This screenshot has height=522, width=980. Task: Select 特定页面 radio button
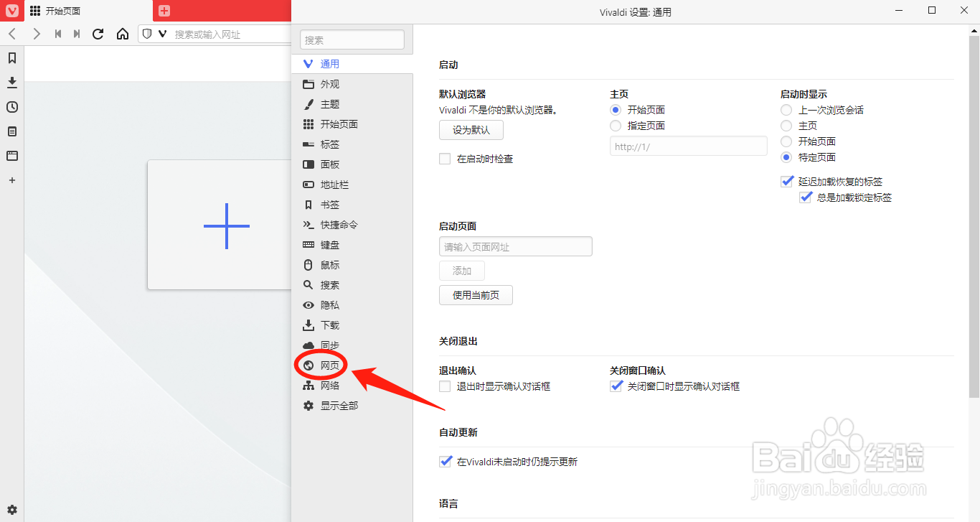point(786,157)
